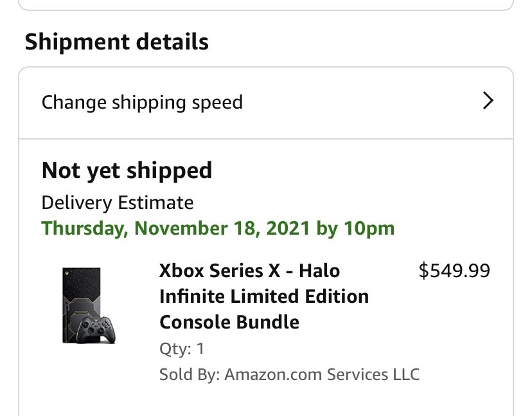The width and height of the screenshot is (532, 416).
Task: Select the Infinite Limited Edition title line
Action: 264,296
